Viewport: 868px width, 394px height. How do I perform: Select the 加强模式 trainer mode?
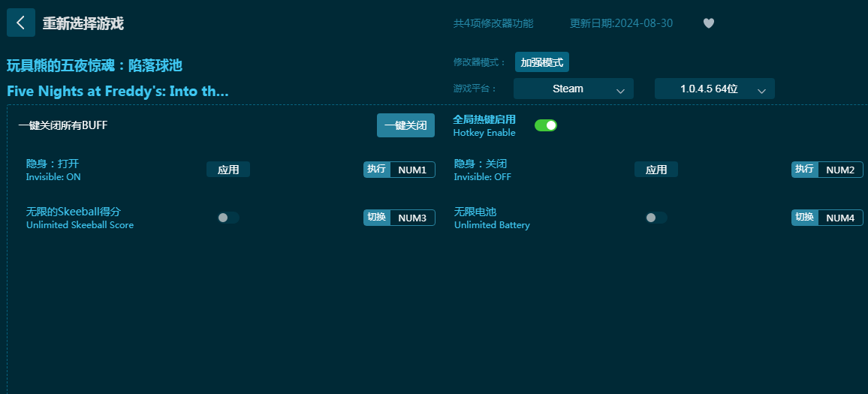click(542, 62)
